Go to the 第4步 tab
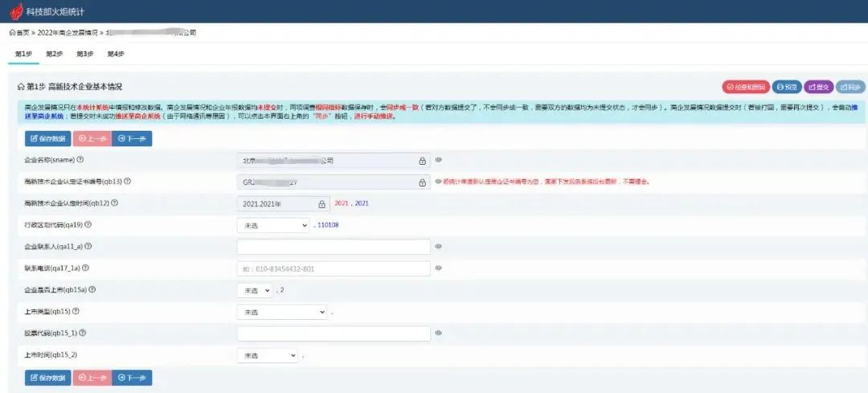Image resolution: width=868 pixels, height=393 pixels. [116, 54]
